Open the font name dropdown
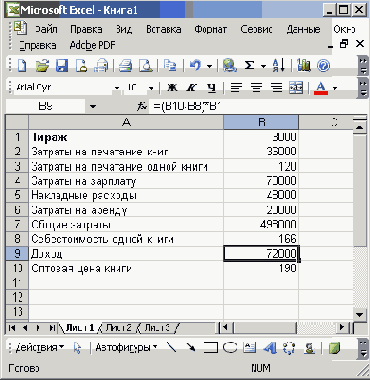370x380 pixels. pos(117,88)
